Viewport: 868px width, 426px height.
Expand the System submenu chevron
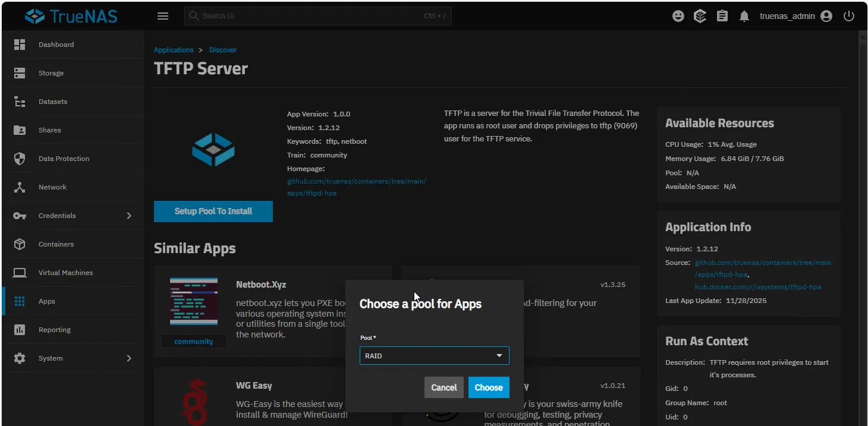129,358
